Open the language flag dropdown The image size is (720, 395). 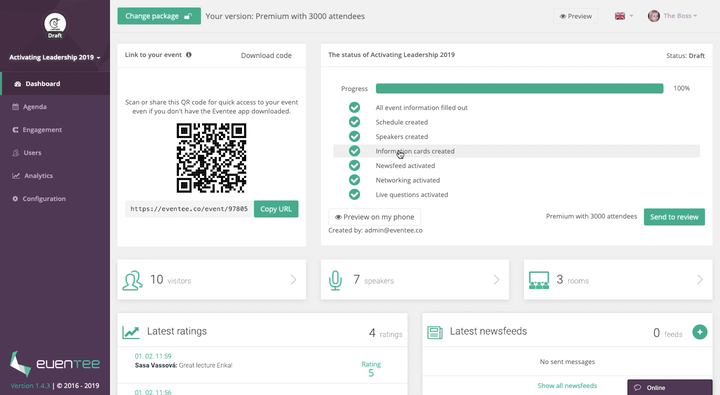pos(624,16)
